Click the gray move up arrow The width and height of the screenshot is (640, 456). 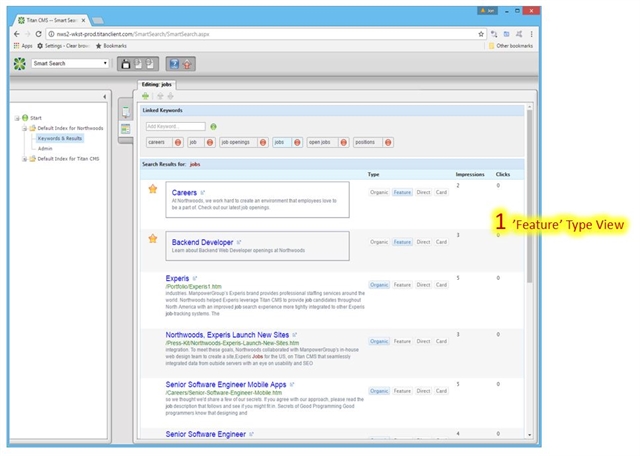tap(160, 96)
